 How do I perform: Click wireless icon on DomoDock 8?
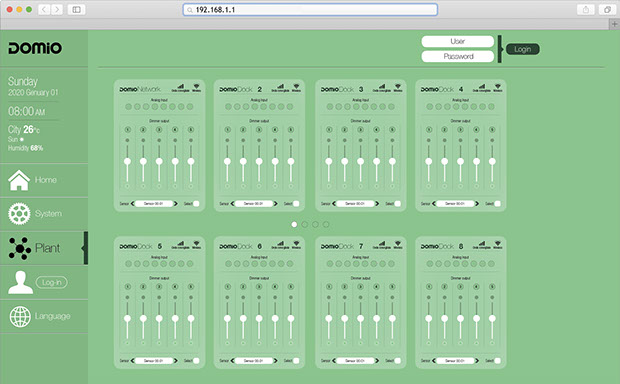[498, 243]
